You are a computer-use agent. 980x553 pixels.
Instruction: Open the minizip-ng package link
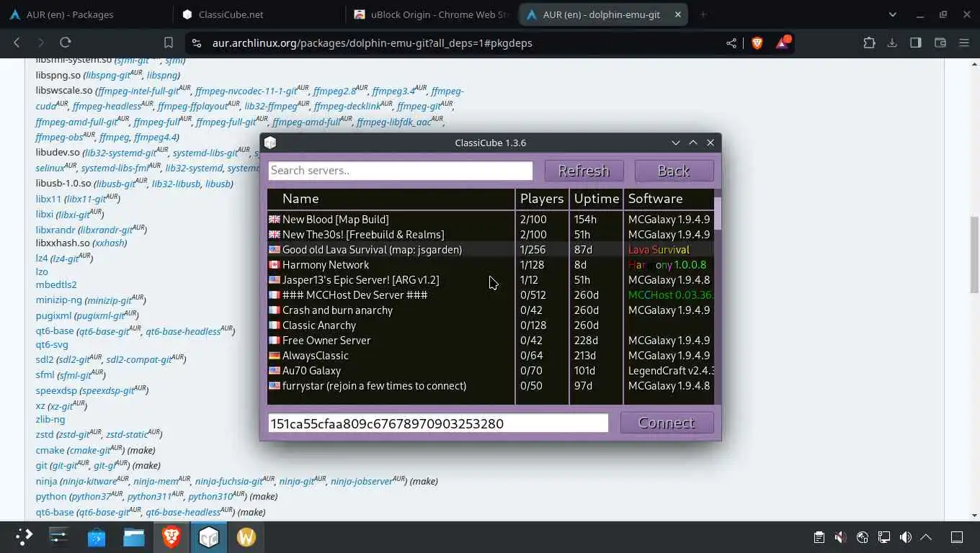(x=59, y=300)
